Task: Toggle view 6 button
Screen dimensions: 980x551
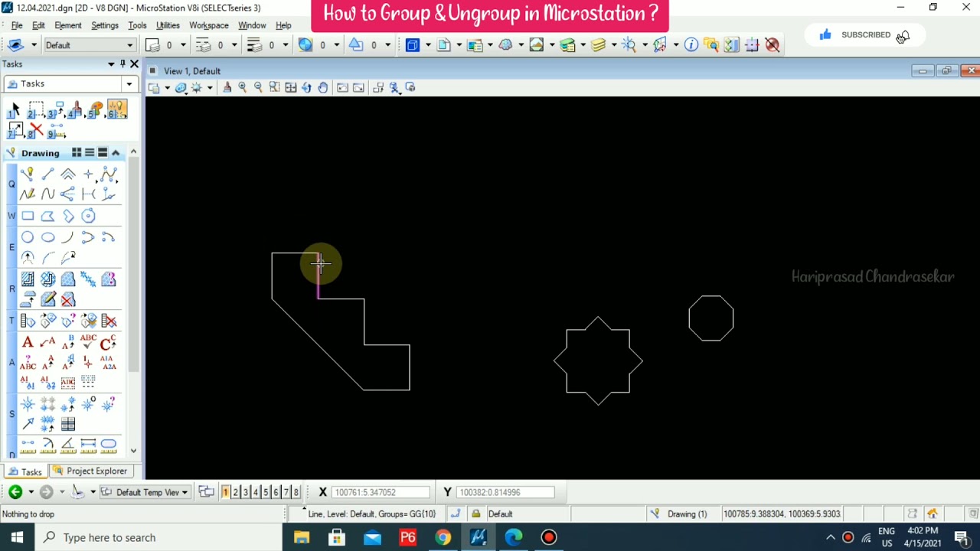Action: tap(276, 492)
